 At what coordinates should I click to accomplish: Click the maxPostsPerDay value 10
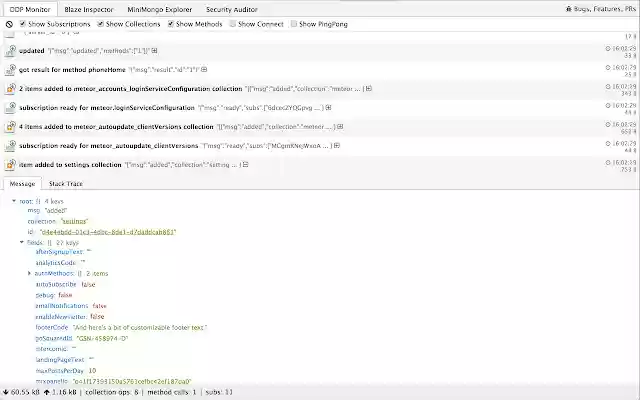pyautogui.click(x=92, y=371)
